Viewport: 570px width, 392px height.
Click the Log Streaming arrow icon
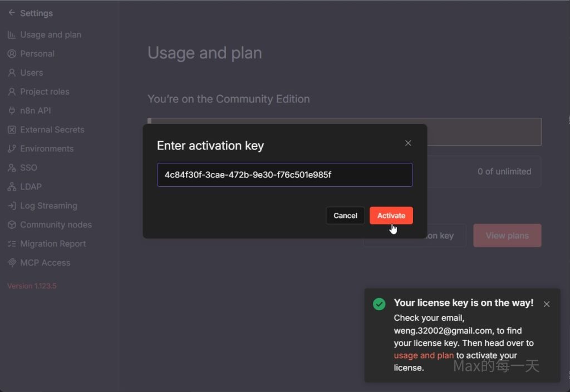[11, 206]
